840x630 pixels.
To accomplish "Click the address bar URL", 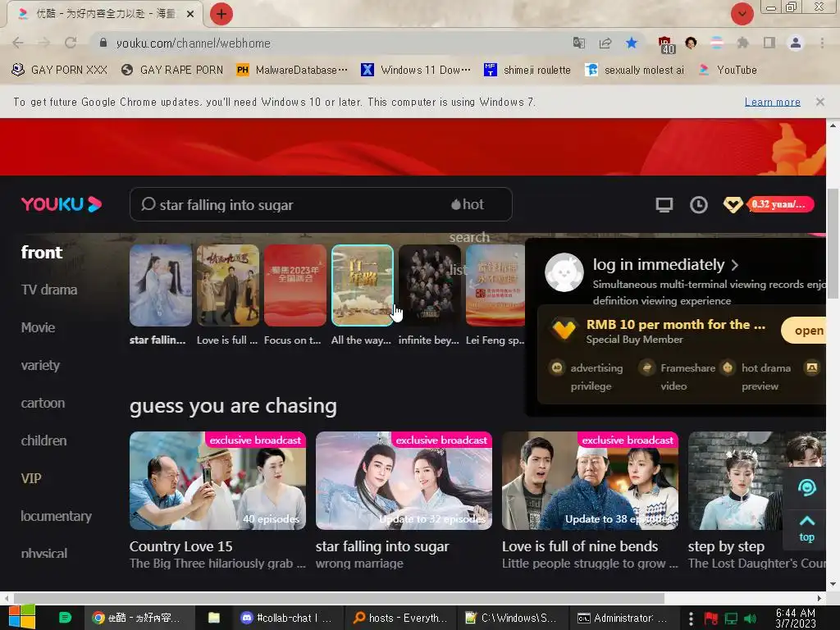I will pyautogui.click(x=194, y=43).
